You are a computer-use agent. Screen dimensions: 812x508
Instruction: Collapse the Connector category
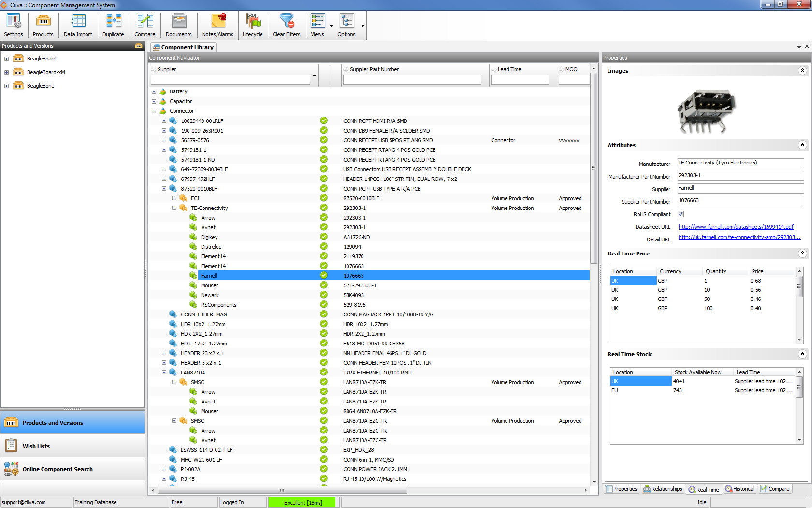point(154,111)
